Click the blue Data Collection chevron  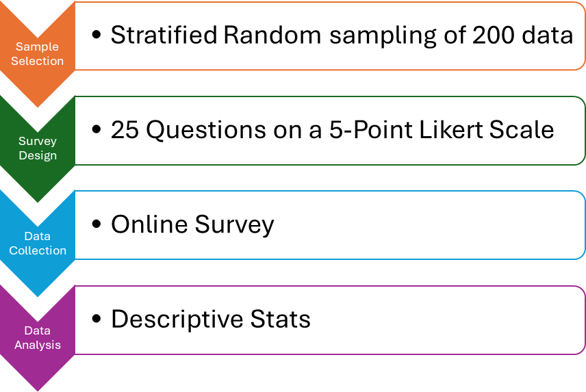click(38, 243)
